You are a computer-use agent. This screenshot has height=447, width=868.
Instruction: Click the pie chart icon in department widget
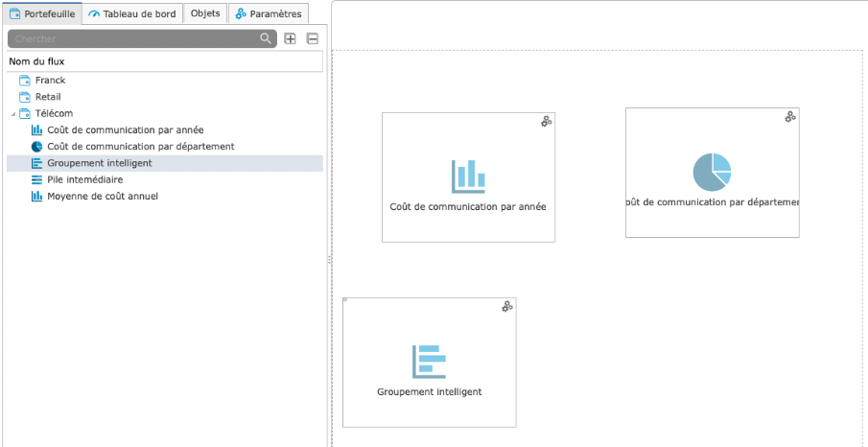point(712,172)
